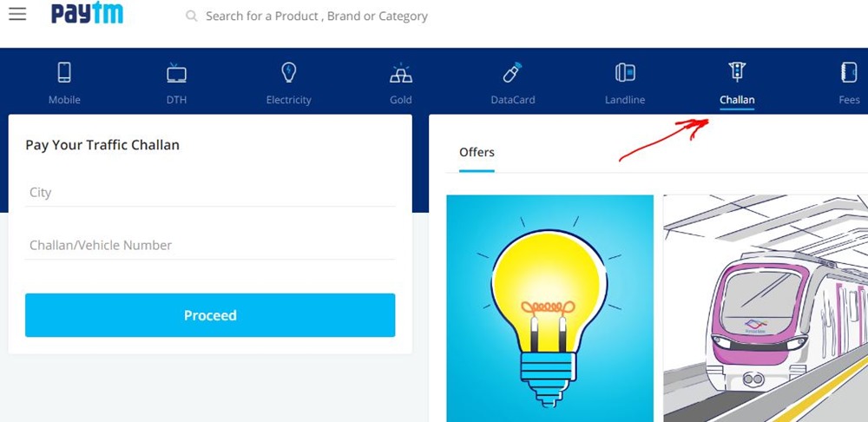The width and height of the screenshot is (868, 422).
Task: Open the metro train offer banner
Action: click(x=766, y=308)
